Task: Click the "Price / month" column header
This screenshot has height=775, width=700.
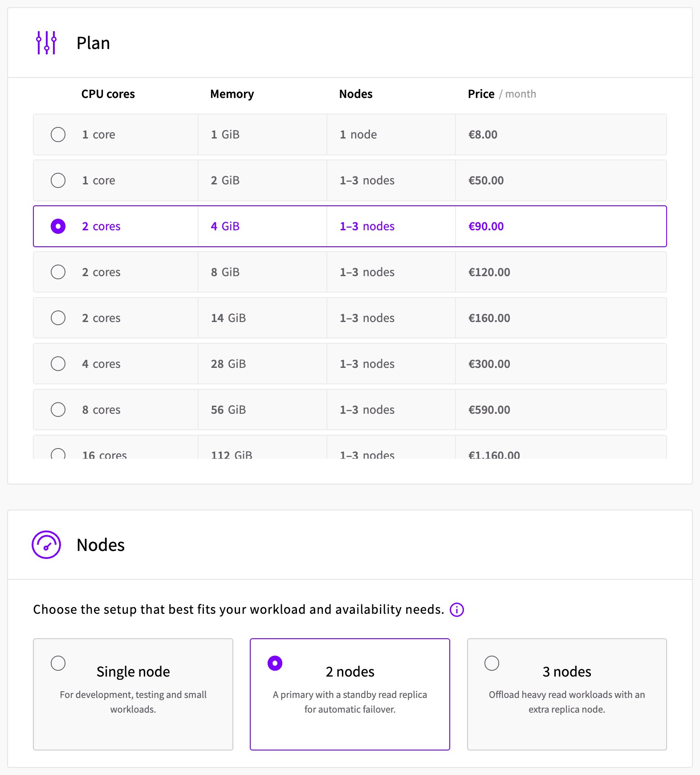Action: [502, 94]
